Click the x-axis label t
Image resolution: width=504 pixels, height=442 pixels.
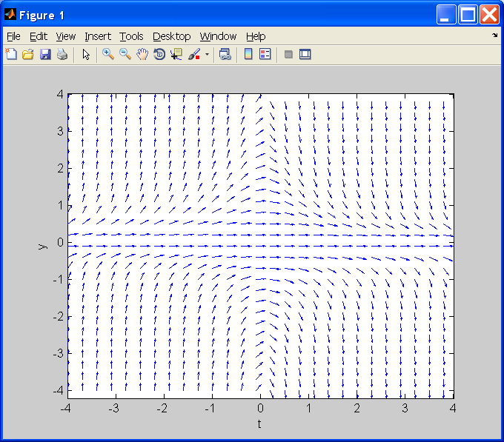(x=259, y=424)
